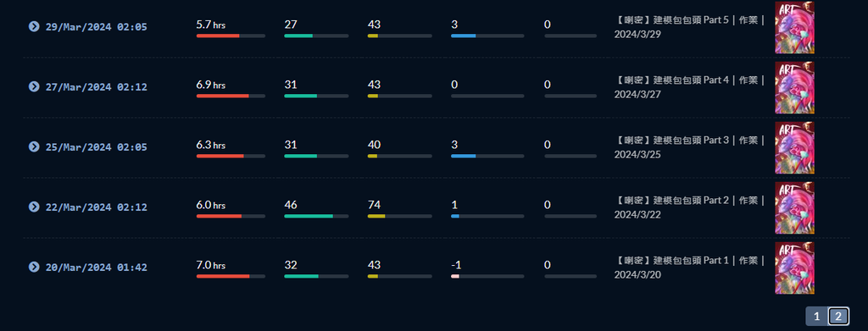Open the Part 5 stream thumbnail

pyautogui.click(x=794, y=27)
